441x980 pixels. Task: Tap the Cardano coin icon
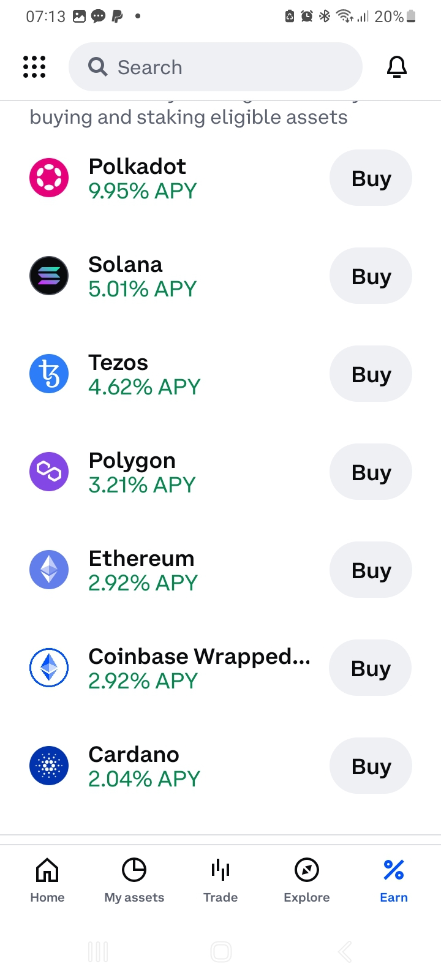click(49, 766)
